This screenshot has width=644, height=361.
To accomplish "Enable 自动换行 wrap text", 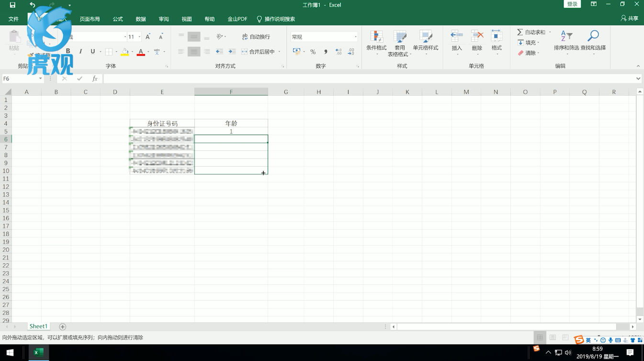I will 256,36.
